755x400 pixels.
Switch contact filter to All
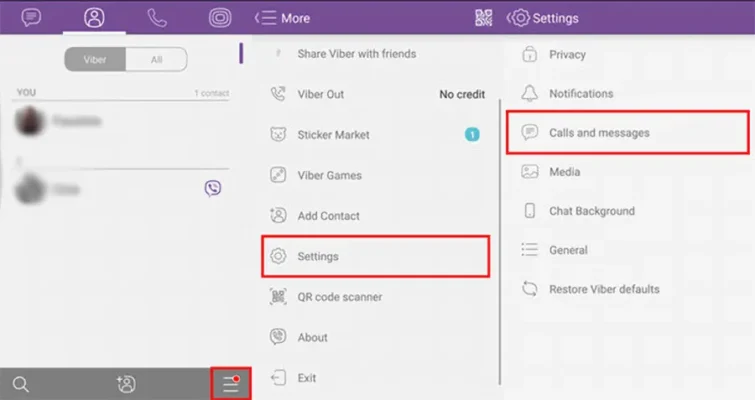156,60
